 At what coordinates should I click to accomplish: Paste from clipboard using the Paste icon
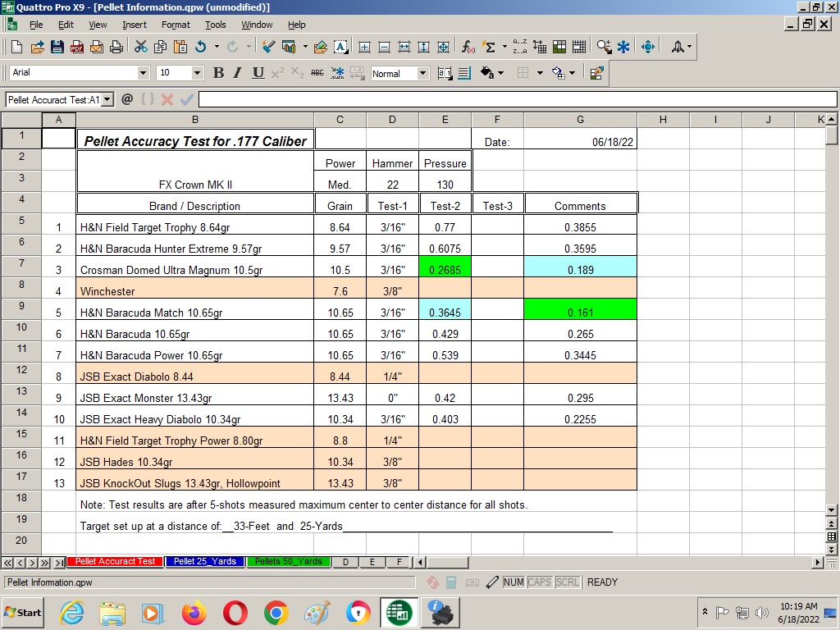click(180, 47)
